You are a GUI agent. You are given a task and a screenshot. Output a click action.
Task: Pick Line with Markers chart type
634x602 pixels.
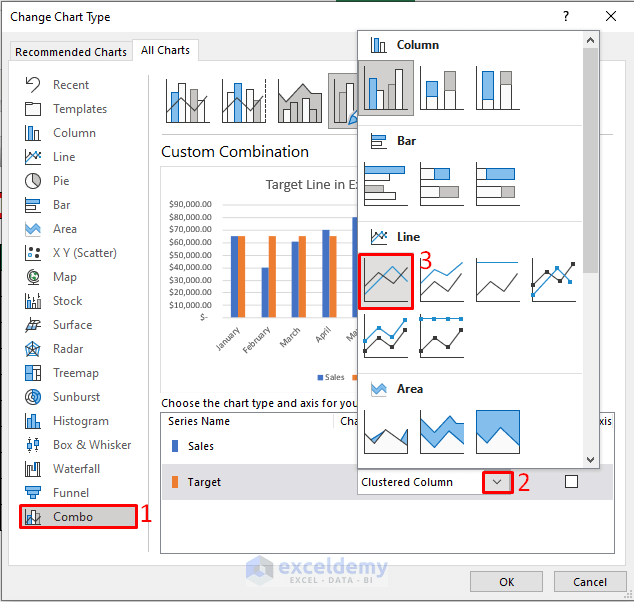pos(554,280)
